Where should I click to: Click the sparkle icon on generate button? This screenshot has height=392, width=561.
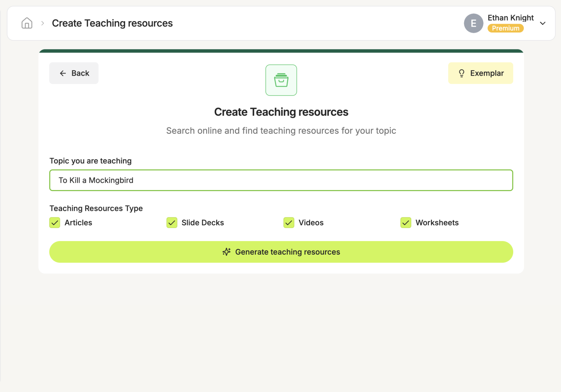226,252
